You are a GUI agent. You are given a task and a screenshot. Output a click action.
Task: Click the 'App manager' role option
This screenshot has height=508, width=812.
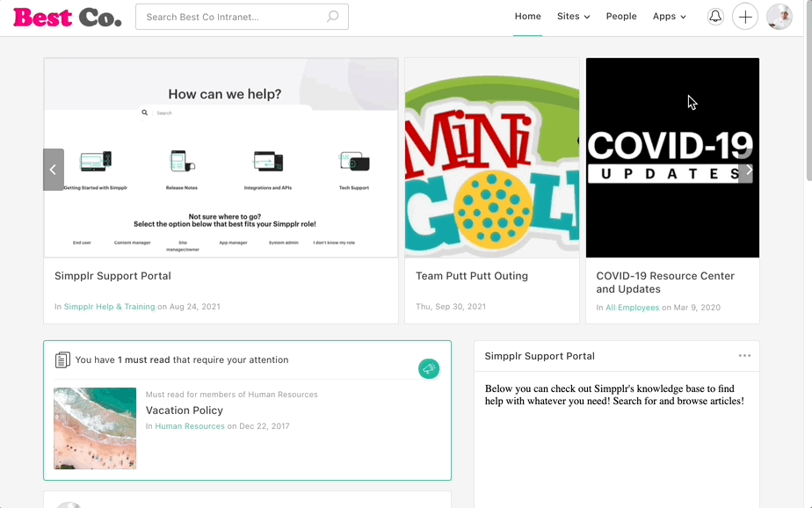click(233, 243)
